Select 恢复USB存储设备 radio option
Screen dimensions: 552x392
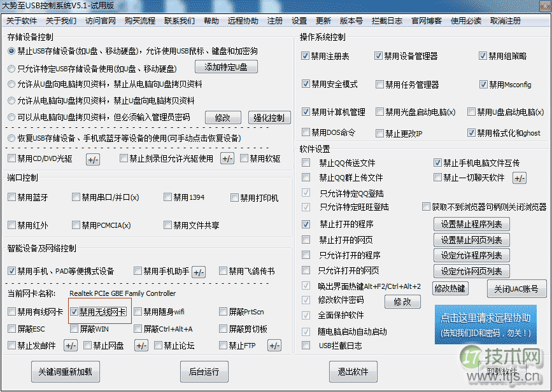pyautogui.click(x=11, y=137)
